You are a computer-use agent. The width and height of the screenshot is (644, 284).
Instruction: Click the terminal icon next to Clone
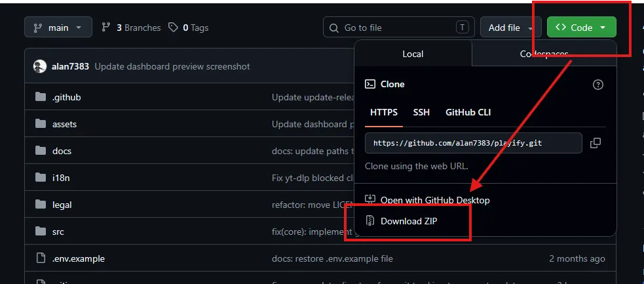pos(370,84)
